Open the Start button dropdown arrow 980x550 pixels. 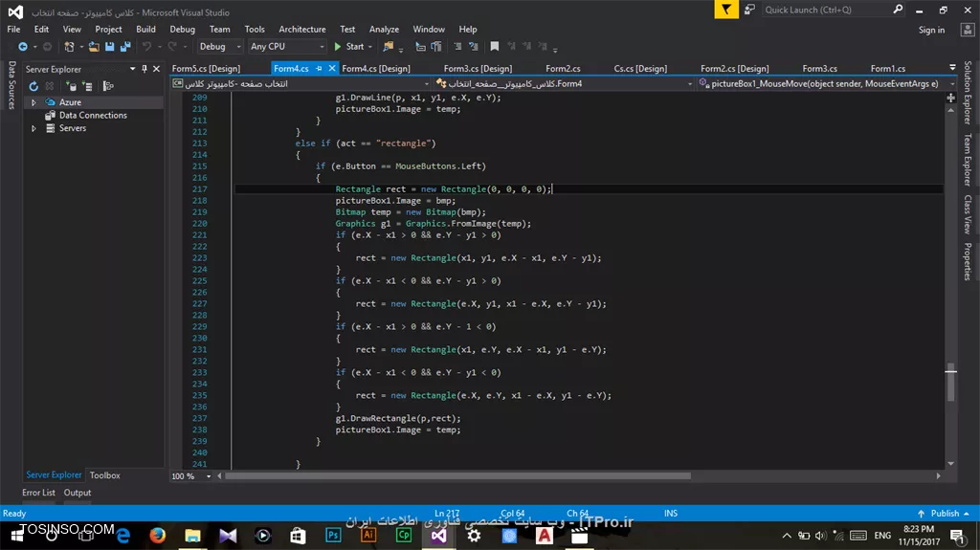[370, 46]
